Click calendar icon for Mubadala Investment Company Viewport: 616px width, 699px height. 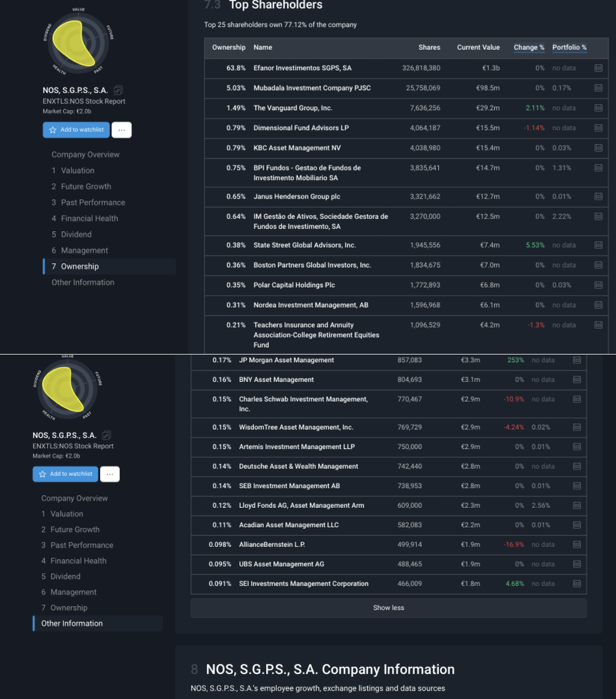tap(598, 88)
